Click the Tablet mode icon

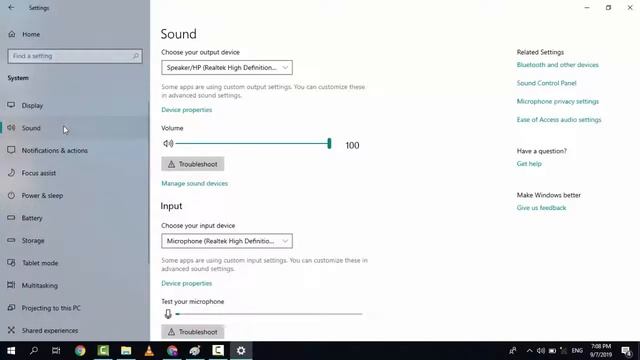tap(11, 262)
